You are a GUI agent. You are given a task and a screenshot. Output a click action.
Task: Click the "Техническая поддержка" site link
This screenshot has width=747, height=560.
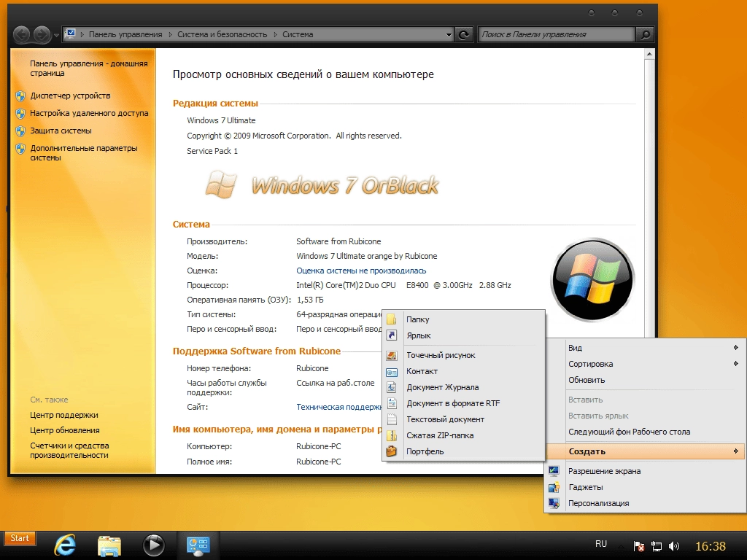point(338,407)
